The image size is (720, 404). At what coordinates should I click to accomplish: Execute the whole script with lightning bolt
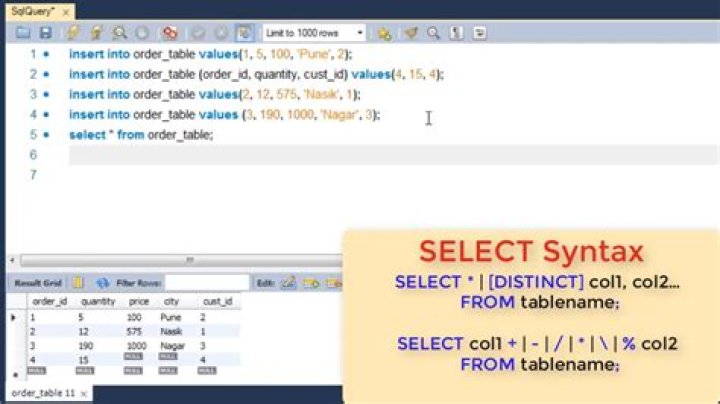[73, 33]
